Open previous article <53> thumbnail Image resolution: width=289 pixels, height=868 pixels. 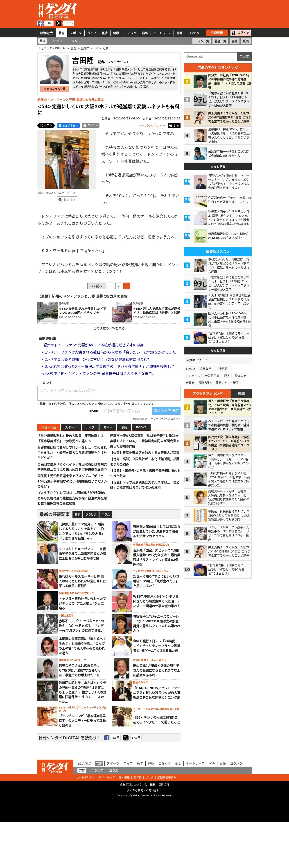[47, 312]
